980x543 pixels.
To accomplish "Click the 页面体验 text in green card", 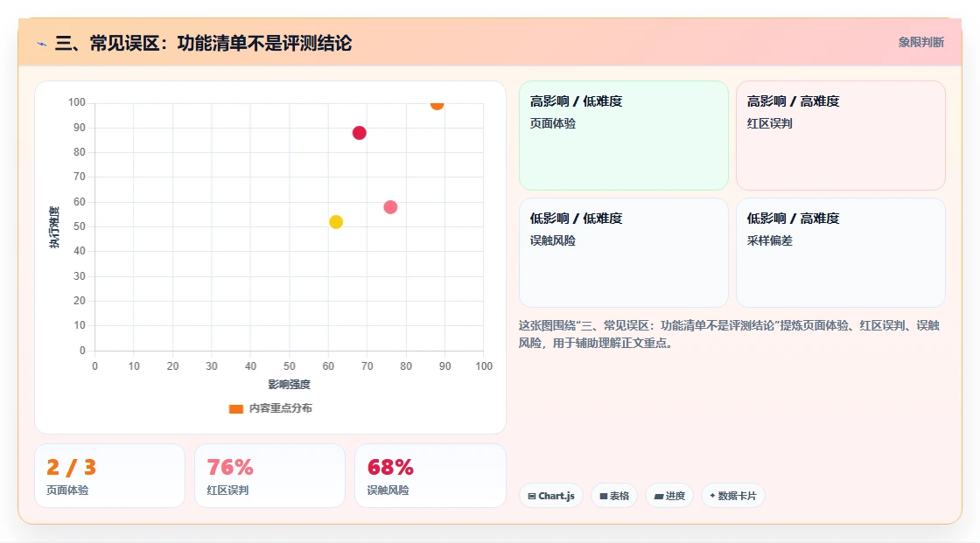I will click(553, 123).
